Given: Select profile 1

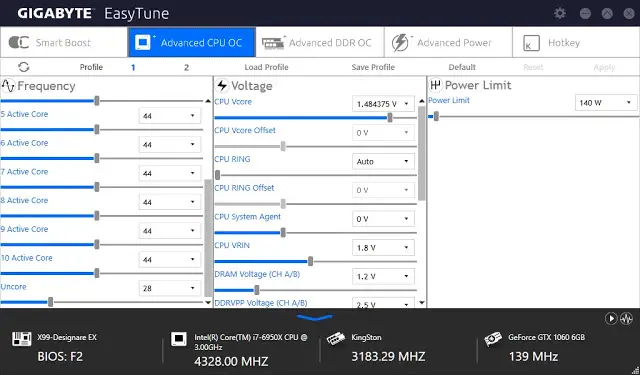Looking at the screenshot, I should tap(133, 67).
